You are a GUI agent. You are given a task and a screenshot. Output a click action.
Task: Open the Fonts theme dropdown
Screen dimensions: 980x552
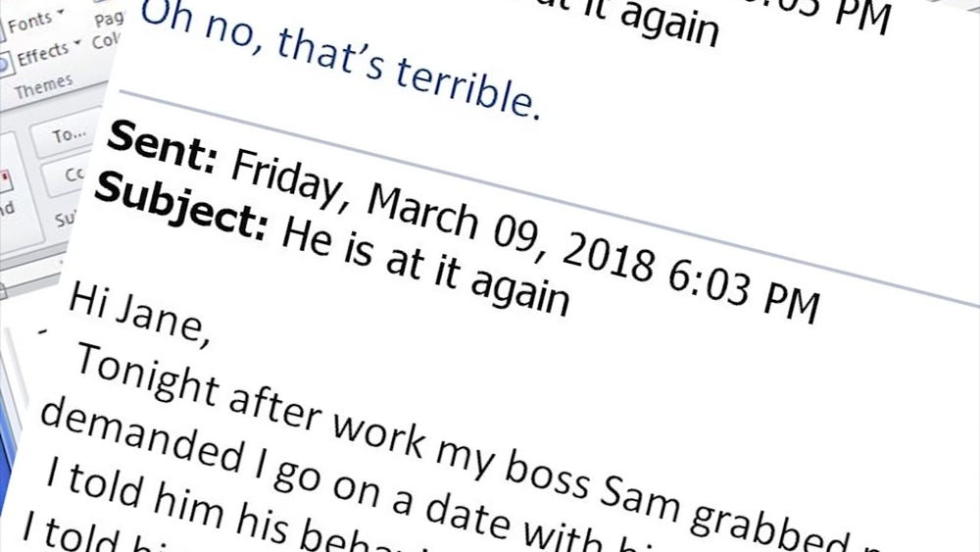tap(35, 19)
